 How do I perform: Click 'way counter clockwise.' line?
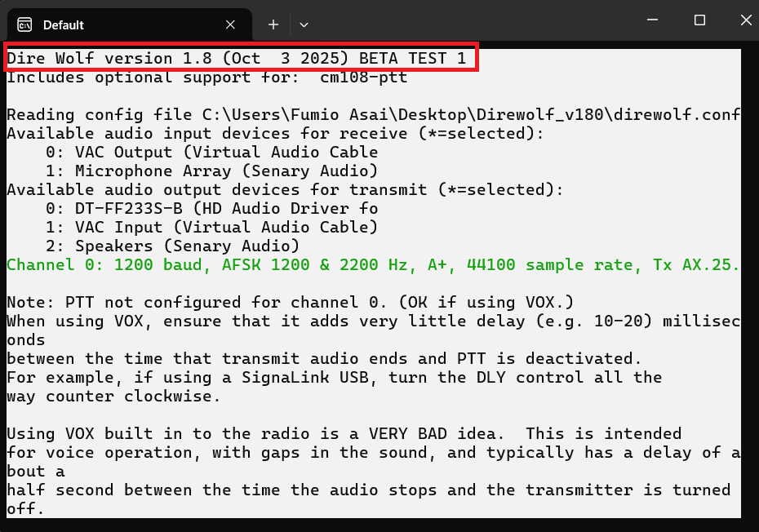(x=113, y=397)
